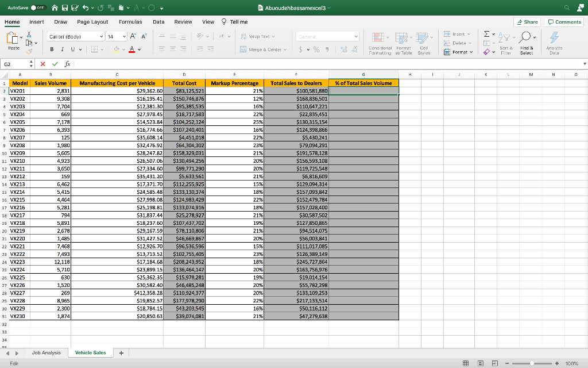Click the Accounting dollar format icon
The width and height of the screenshot is (588, 368).
click(x=300, y=49)
